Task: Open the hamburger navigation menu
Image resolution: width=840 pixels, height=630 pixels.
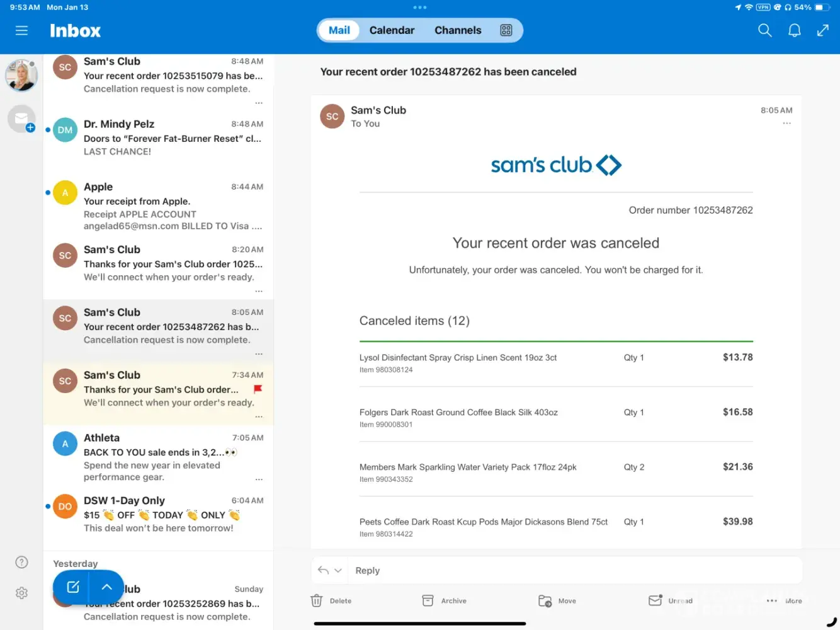Action: [x=21, y=30]
